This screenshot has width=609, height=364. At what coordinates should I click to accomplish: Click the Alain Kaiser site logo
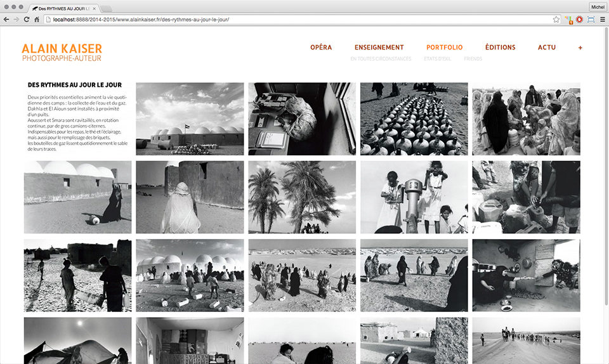pyautogui.click(x=62, y=53)
